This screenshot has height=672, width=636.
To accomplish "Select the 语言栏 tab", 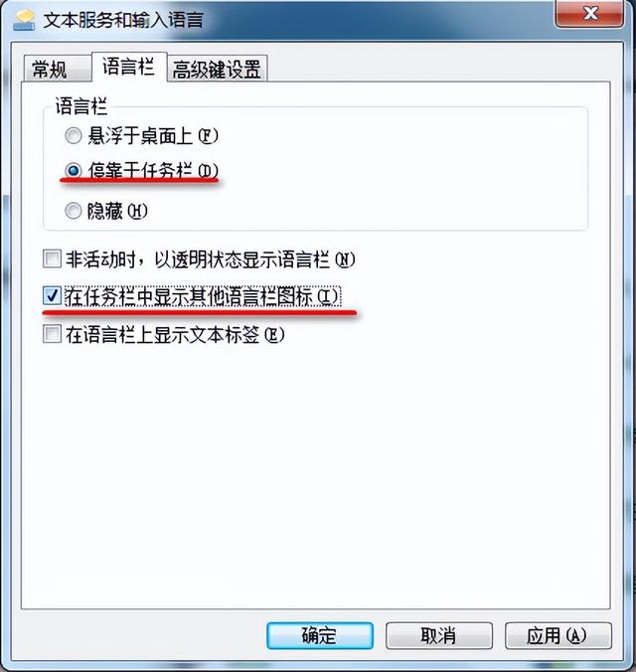I will pyautogui.click(x=128, y=67).
